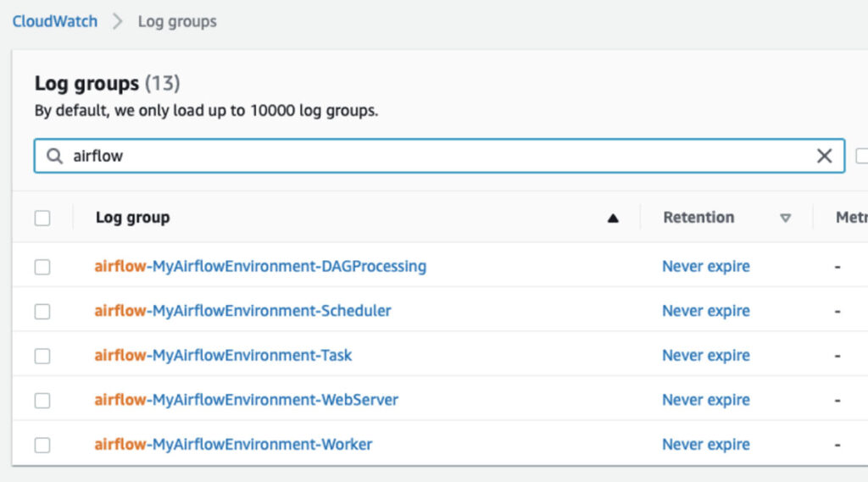Change retention setting for Worker log group
Image resolution: width=868 pixels, height=482 pixels.
[705, 445]
